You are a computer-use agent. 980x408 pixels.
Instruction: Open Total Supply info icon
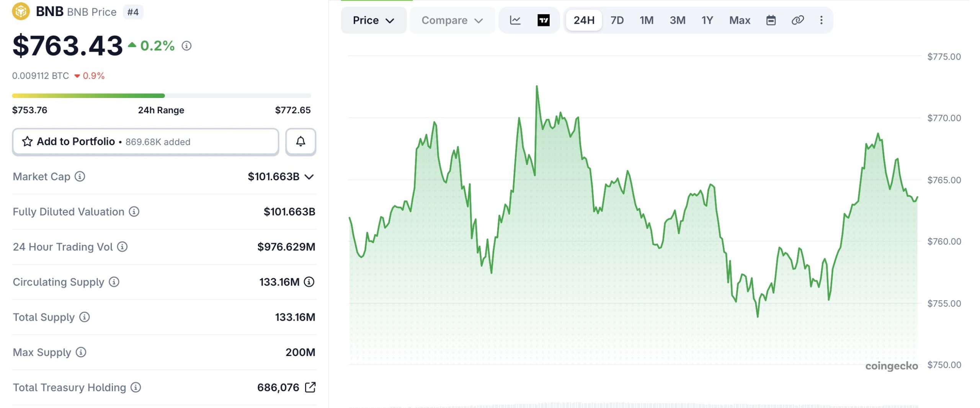coord(85,317)
